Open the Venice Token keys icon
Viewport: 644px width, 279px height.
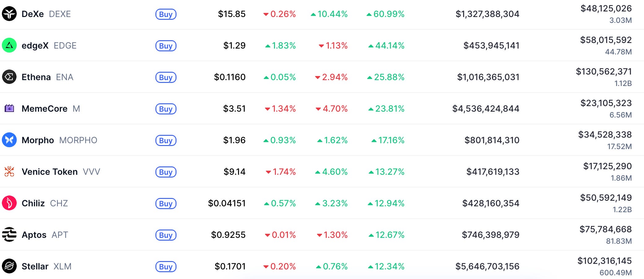pos(9,172)
